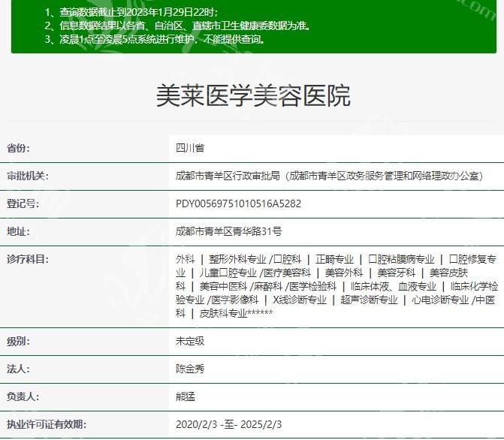Click 皮肤科专业****** at the list end
The width and height of the screenshot is (504, 440).
(x=236, y=313)
